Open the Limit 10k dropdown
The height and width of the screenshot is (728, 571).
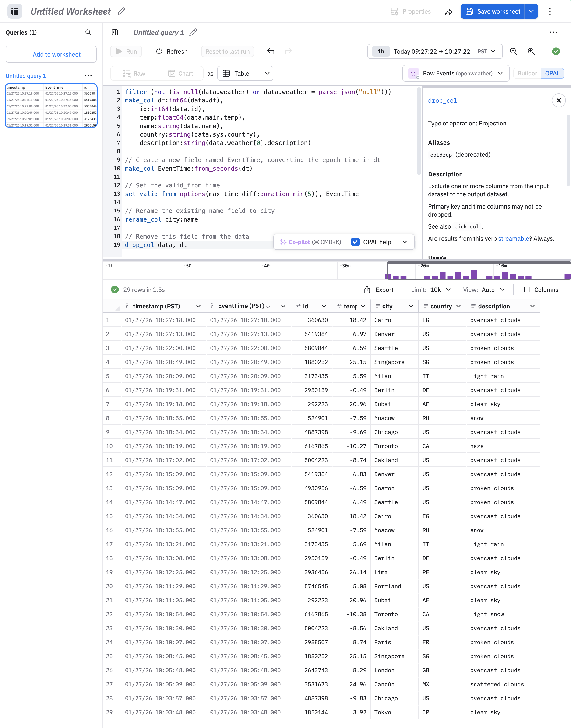440,290
